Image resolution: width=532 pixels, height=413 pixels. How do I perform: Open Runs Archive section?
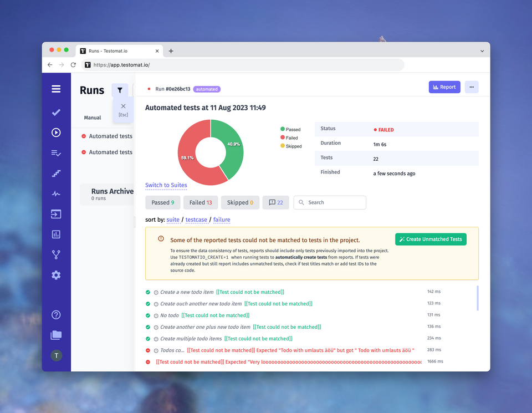[x=107, y=194]
